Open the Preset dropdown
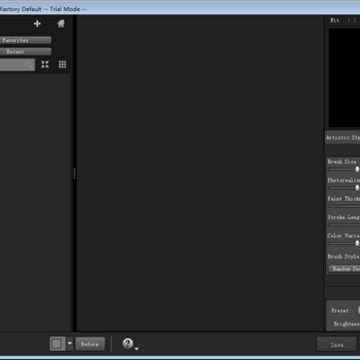The image size is (360, 360). pos(359,310)
